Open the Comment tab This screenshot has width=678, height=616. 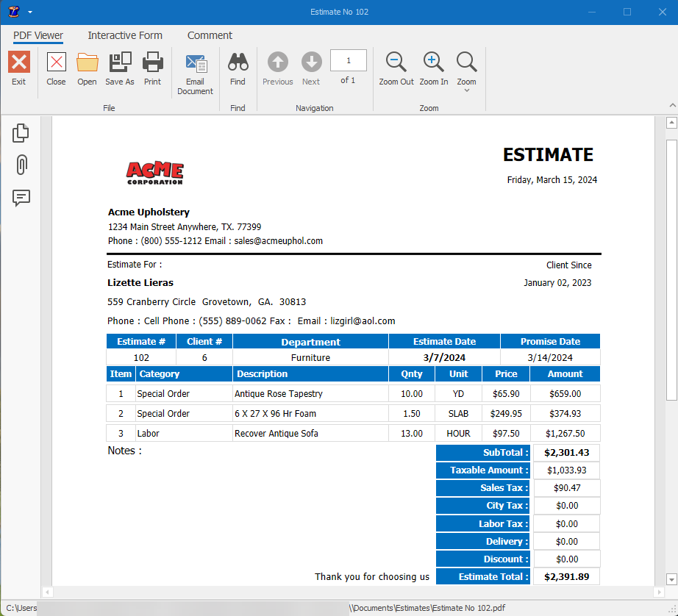point(210,35)
